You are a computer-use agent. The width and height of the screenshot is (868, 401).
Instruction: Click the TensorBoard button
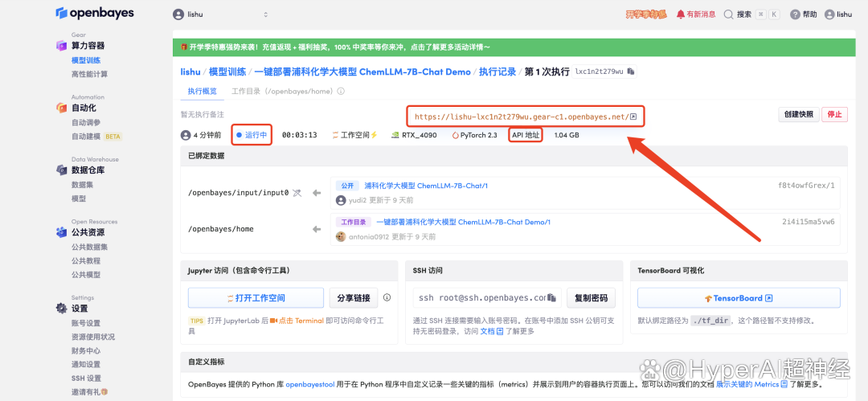click(x=739, y=298)
